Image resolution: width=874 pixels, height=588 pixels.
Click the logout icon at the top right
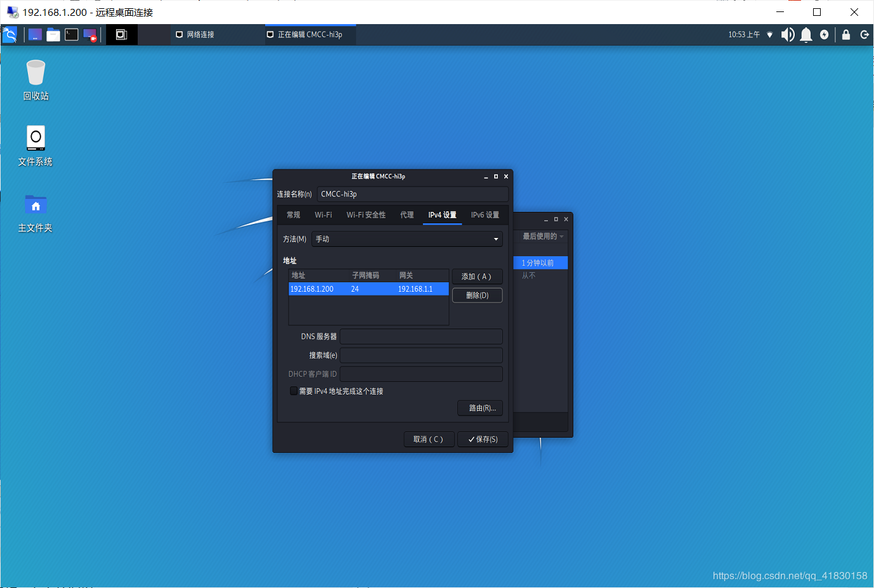(865, 34)
